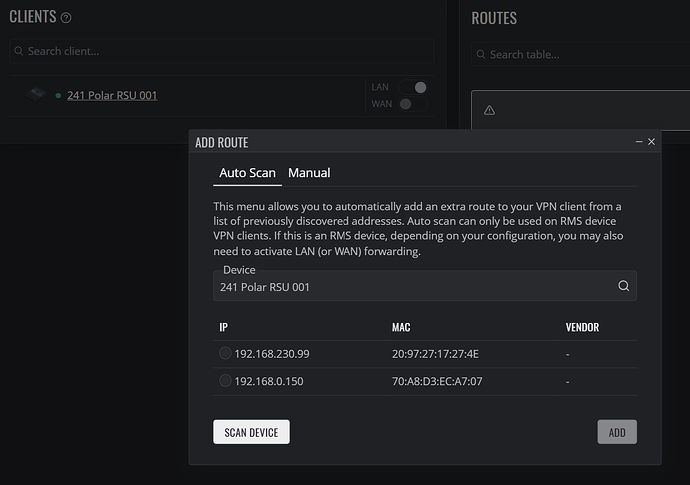Click the online status dot for 241 Polar RSU 001
Viewport: 690px width, 485px height.
[x=58, y=95]
